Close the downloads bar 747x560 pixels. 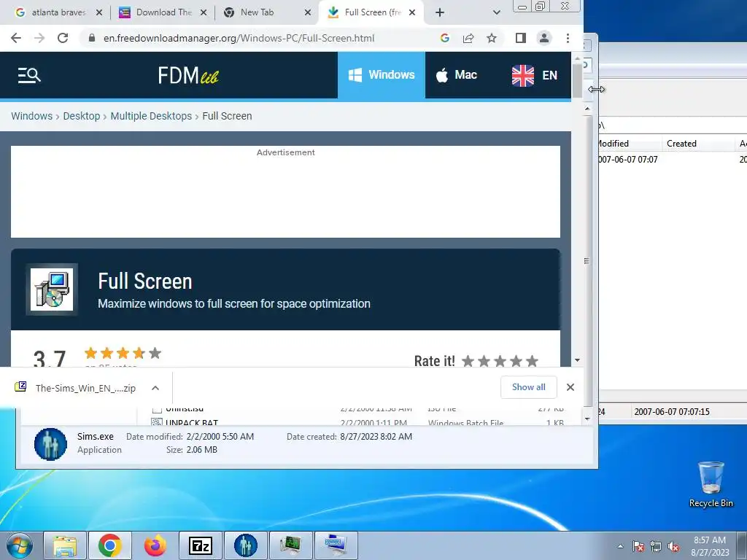click(570, 387)
